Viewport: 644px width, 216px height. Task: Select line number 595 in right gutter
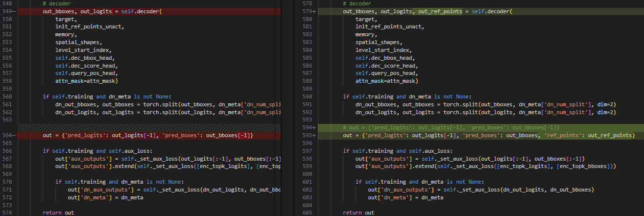click(x=307, y=135)
